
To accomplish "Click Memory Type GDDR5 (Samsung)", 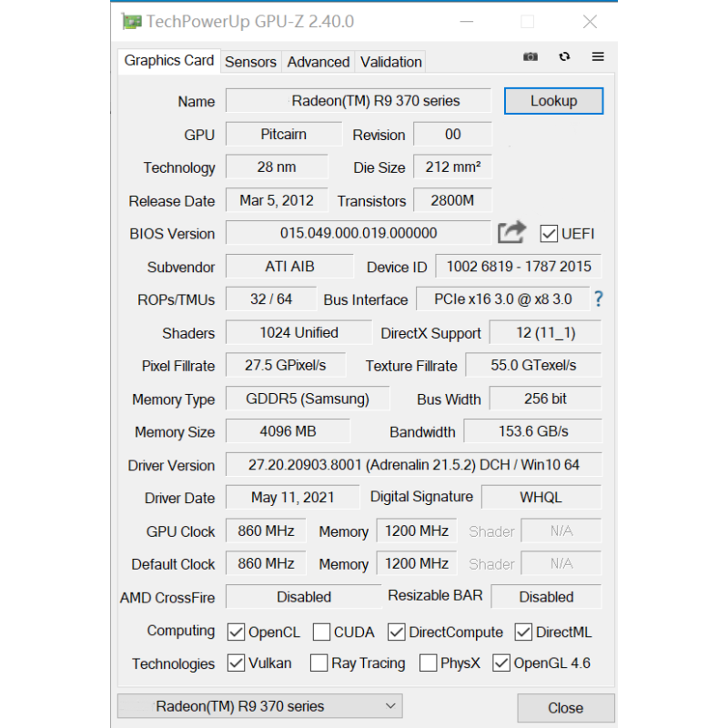I will (308, 398).
